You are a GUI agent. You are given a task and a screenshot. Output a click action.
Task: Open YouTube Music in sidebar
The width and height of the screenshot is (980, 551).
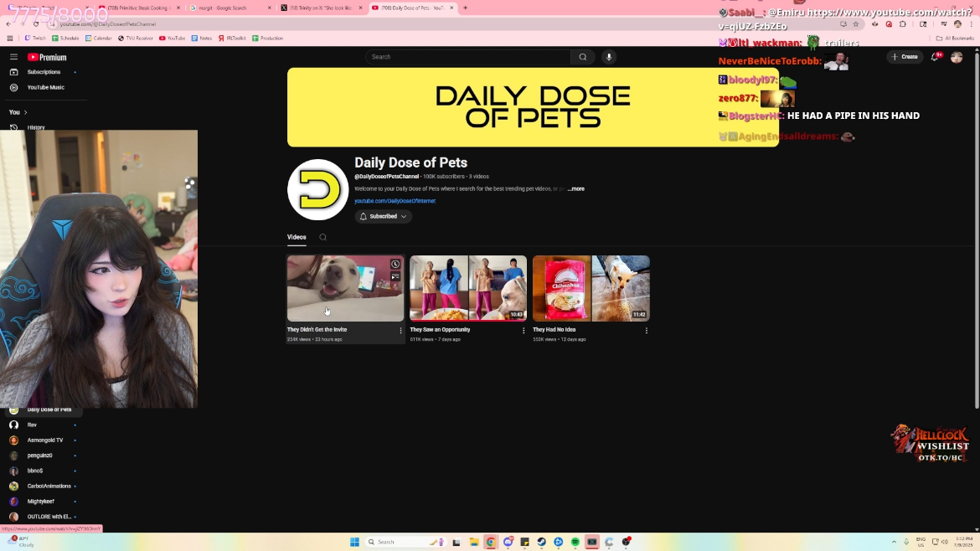click(45, 87)
